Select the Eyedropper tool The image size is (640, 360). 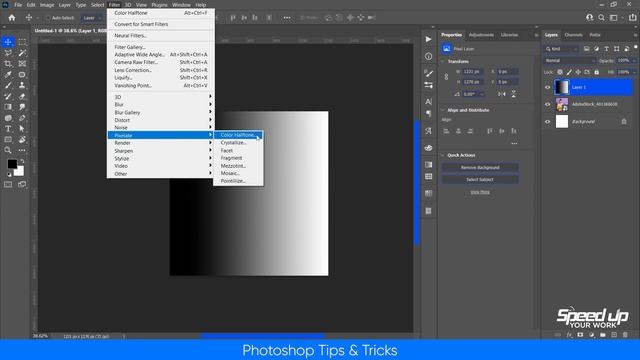pos(8,75)
